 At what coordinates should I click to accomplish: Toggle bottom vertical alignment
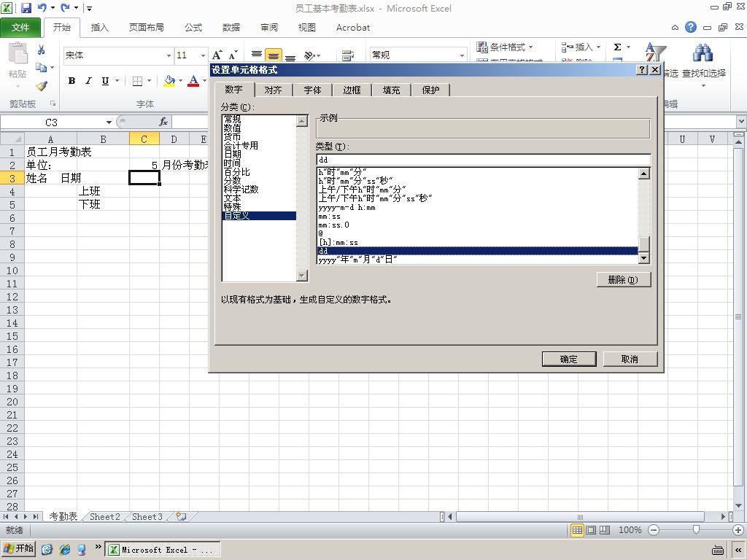point(290,56)
